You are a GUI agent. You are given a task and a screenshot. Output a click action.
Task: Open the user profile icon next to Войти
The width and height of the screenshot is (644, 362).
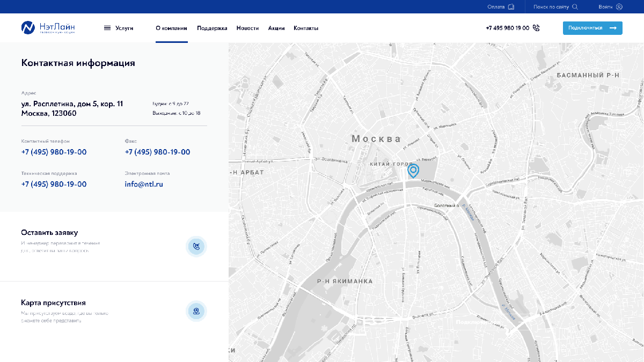click(619, 7)
